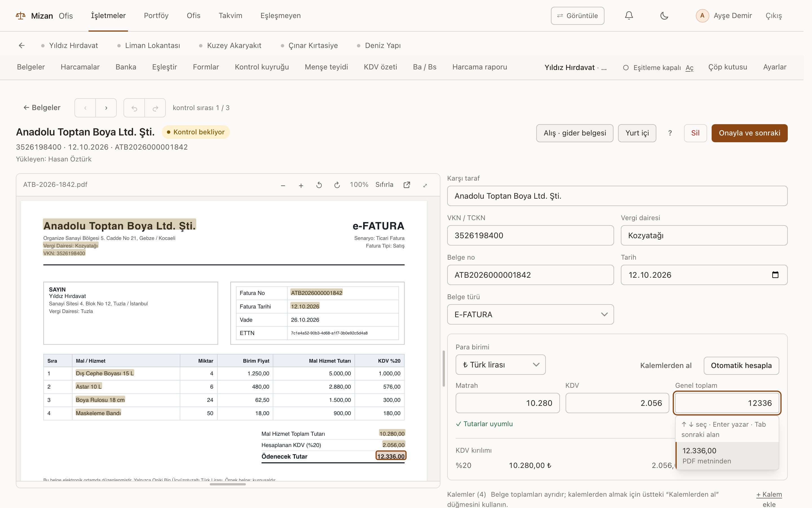
Task: Turn on Eşitleme with the Aç link
Action: point(689,67)
